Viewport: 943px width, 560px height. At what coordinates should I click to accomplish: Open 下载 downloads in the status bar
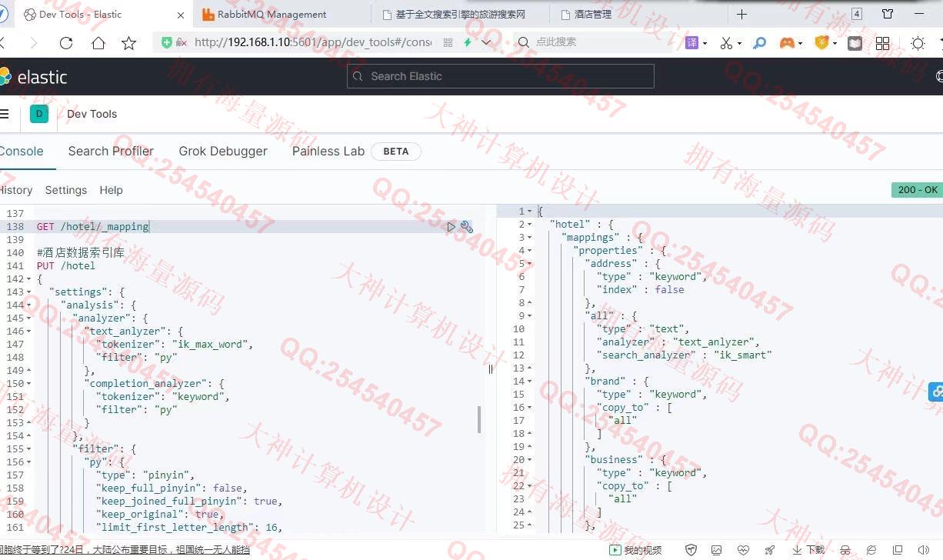pyautogui.click(x=808, y=550)
